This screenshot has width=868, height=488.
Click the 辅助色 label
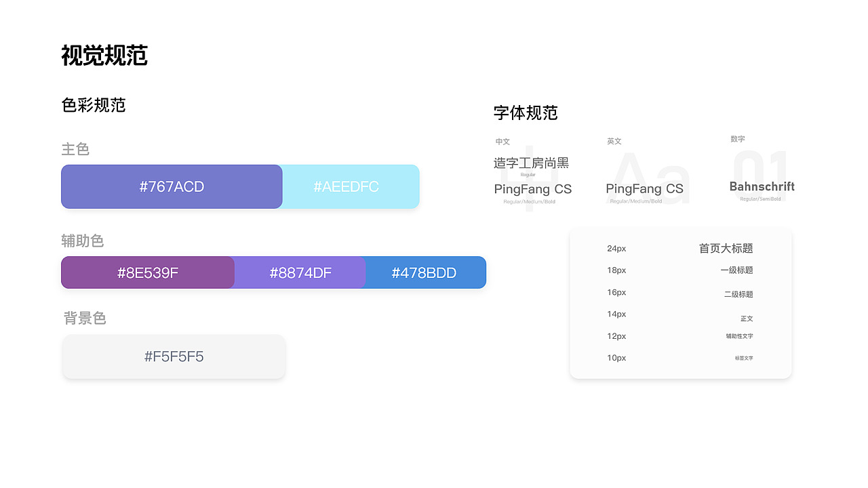(83, 241)
